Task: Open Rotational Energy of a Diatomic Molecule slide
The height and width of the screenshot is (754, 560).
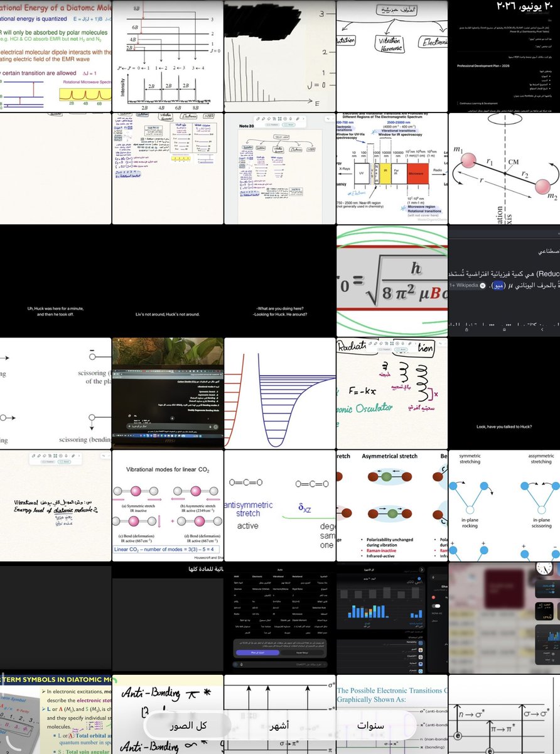Action: 55,56
